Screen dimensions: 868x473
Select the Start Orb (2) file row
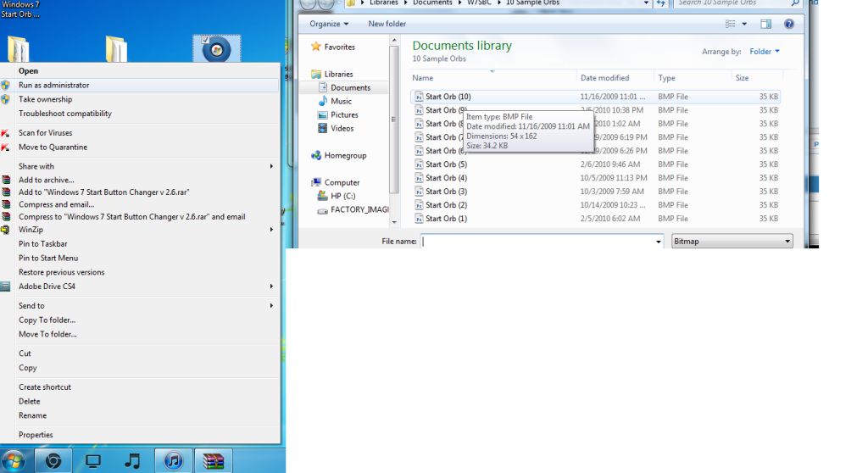tap(596, 205)
